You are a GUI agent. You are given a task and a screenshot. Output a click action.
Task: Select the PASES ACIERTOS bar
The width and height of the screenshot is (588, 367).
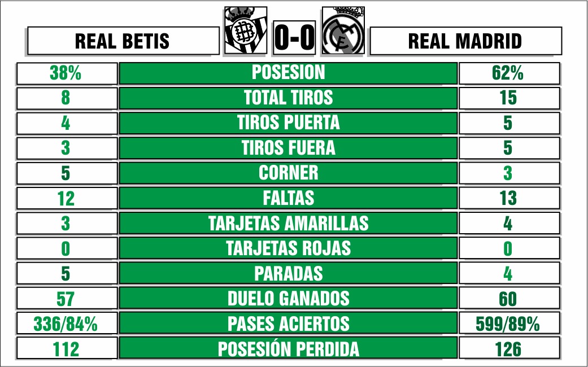[x=288, y=323]
